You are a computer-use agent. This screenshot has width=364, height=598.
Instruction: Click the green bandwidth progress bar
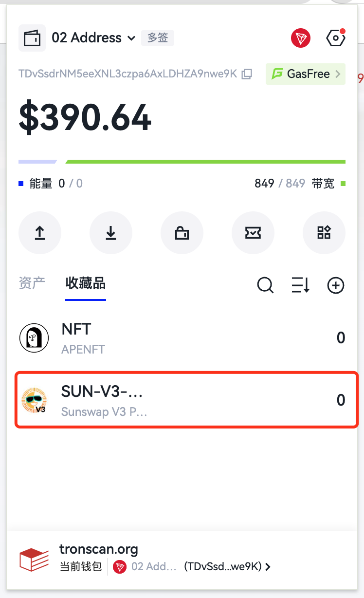coord(205,162)
